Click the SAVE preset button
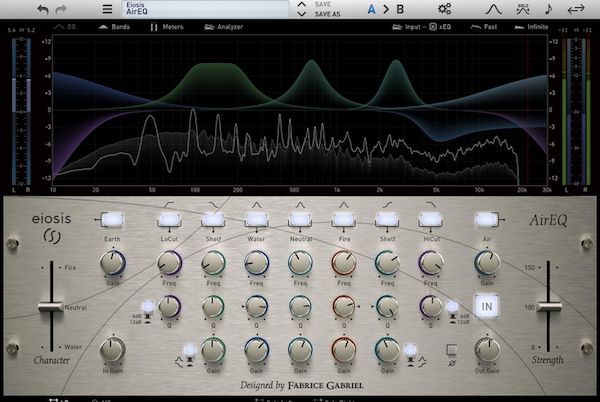The image size is (600, 402). tap(323, 5)
